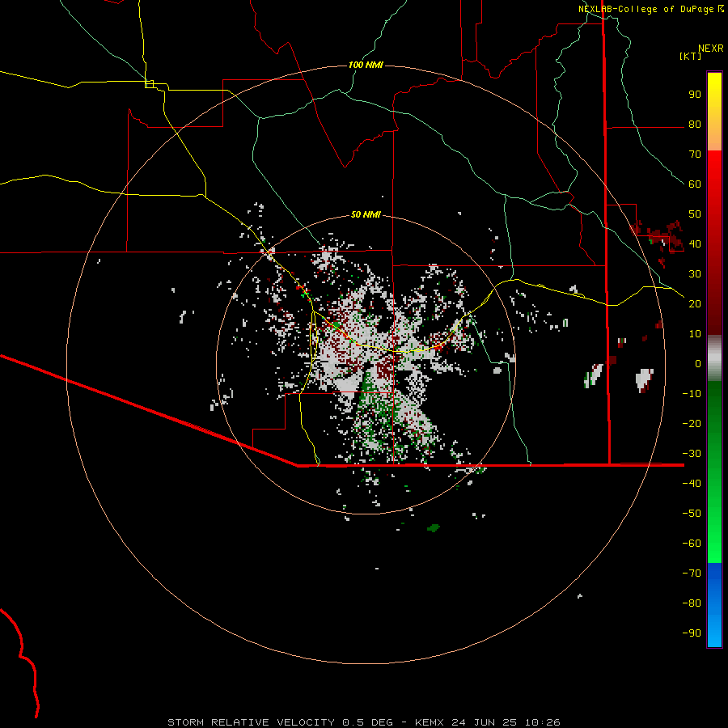Image resolution: width=728 pixels, height=728 pixels.
Task: Click the negative 50 scale value
Action: click(692, 514)
